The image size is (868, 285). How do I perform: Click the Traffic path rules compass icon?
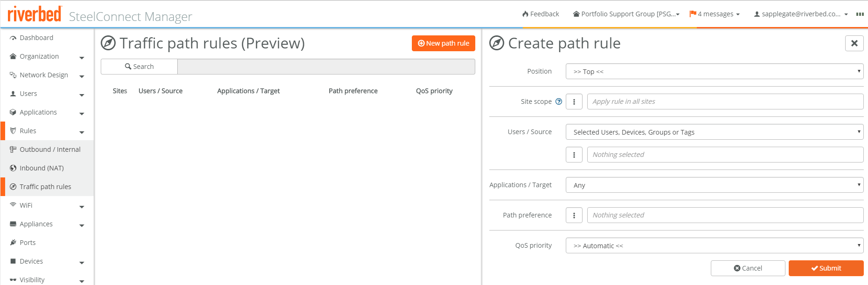[x=13, y=187]
